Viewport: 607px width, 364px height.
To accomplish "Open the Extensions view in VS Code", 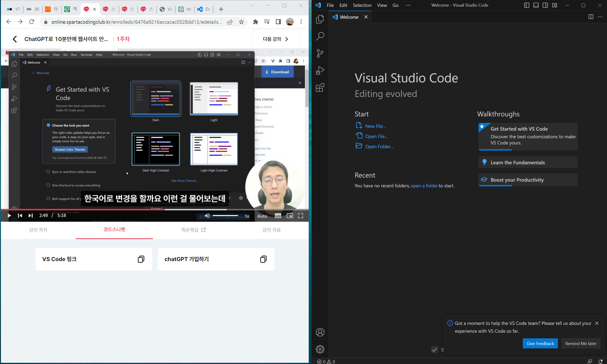I will 320,88.
